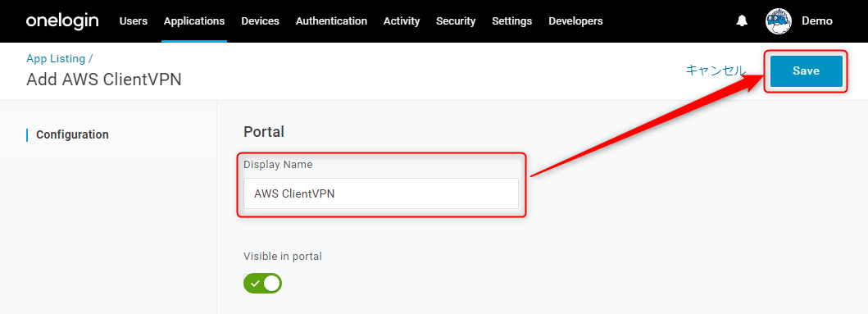Click the Demo user avatar picture

(x=779, y=21)
